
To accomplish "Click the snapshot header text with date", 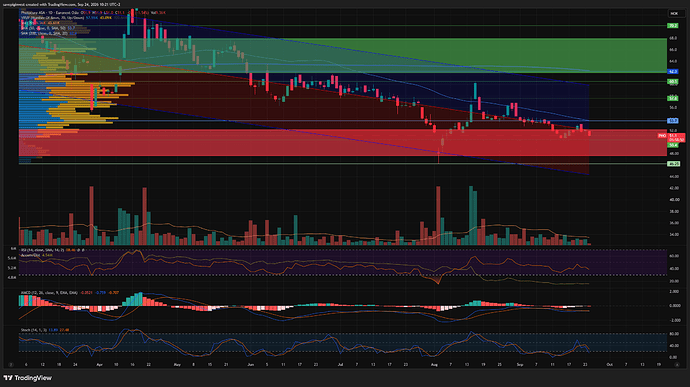I will (x=62, y=4).
